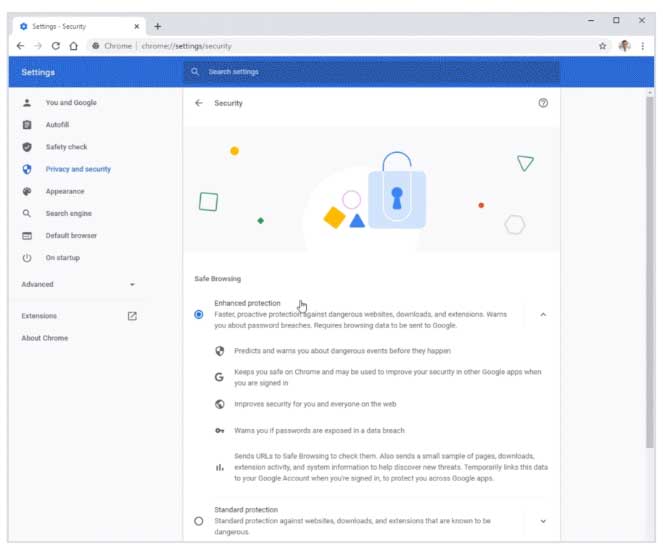Bookmark this page with the star icon
Viewport: 663px width, 558px height.
pos(603,46)
